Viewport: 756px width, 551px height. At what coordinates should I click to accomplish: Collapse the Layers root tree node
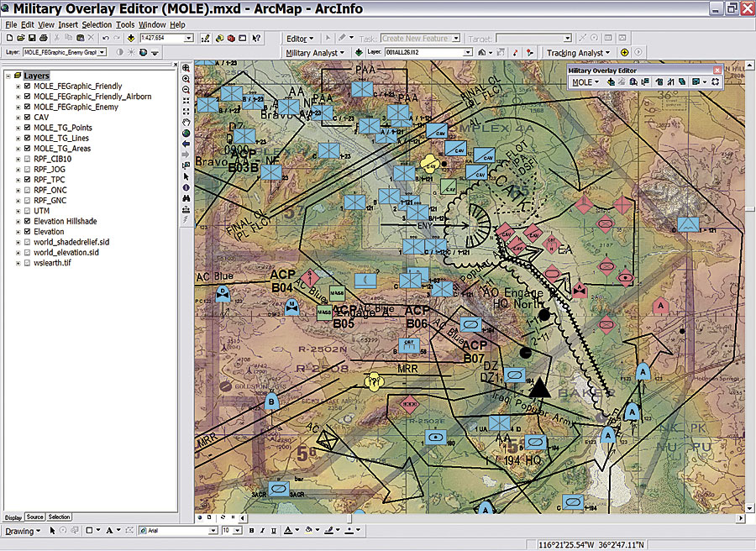[x=8, y=76]
